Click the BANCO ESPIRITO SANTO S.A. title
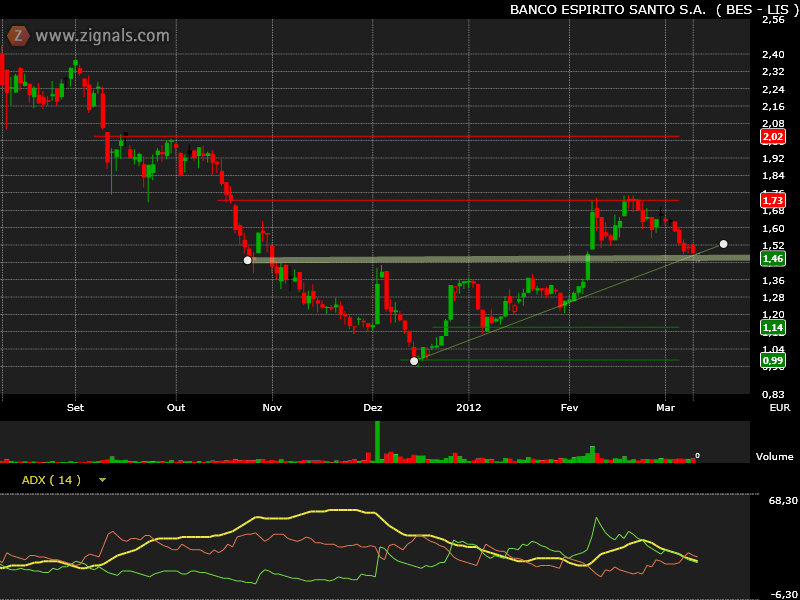Viewport: 800px width, 600px height. click(608, 10)
